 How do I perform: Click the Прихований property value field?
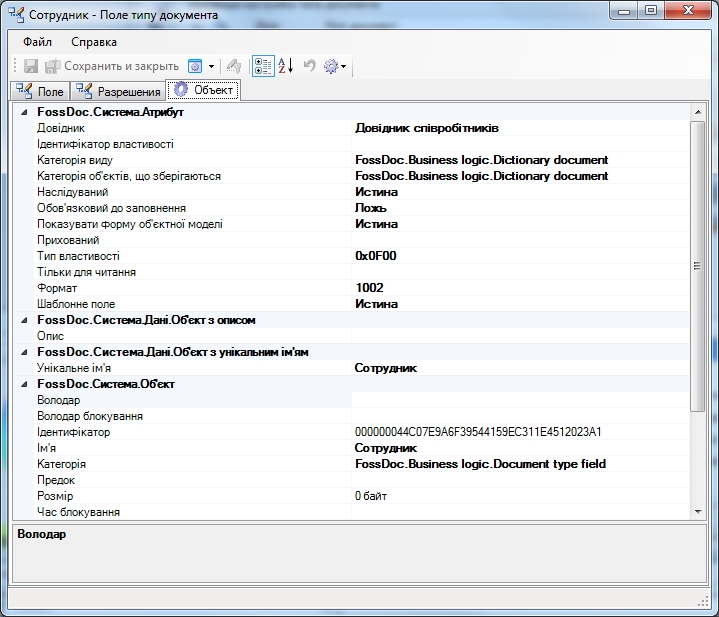click(x=520, y=240)
